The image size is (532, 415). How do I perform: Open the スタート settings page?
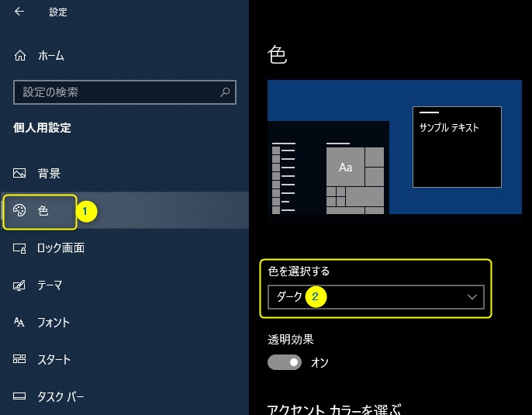[x=54, y=360]
